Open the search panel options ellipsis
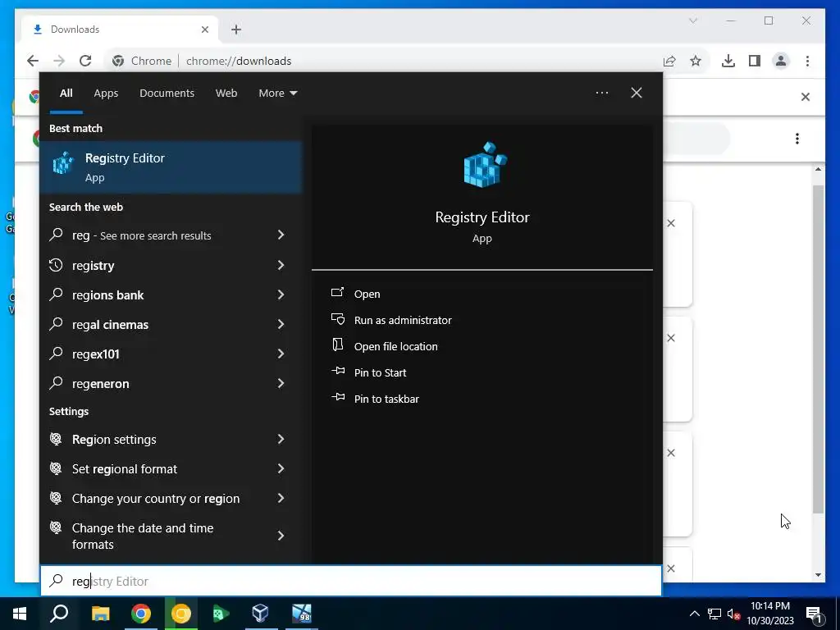The image size is (840, 630). point(602,93)
